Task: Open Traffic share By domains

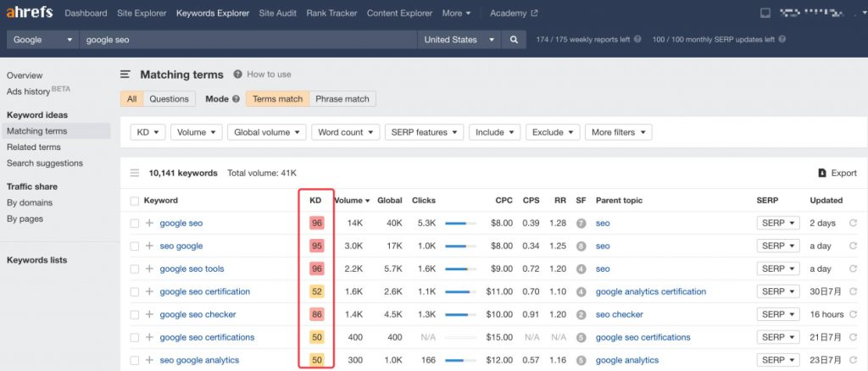Action: 30,202
